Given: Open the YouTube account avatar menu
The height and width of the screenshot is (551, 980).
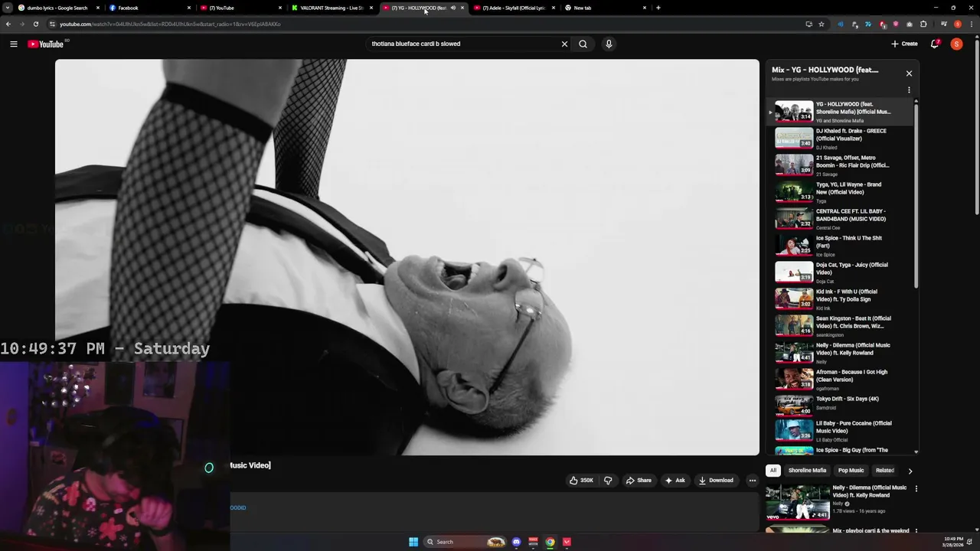Looking at the screenshot, I should click(x=956, y=44).
